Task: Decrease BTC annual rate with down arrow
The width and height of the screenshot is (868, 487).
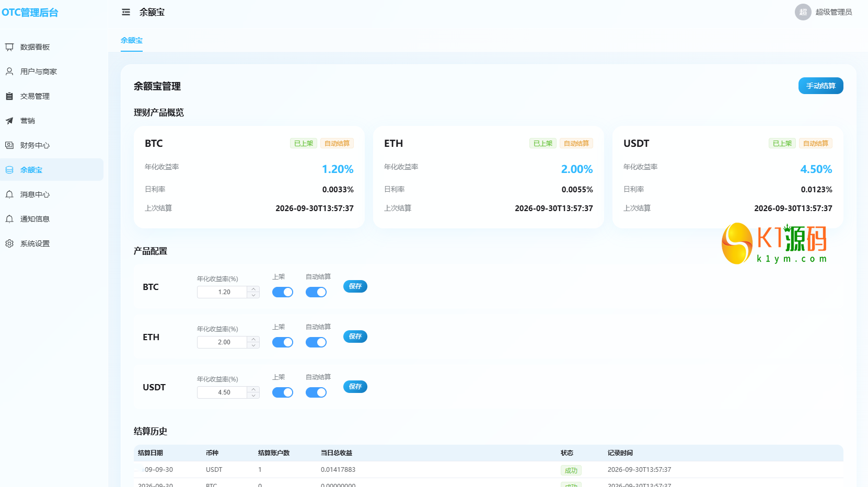Action: coord(253,295)
